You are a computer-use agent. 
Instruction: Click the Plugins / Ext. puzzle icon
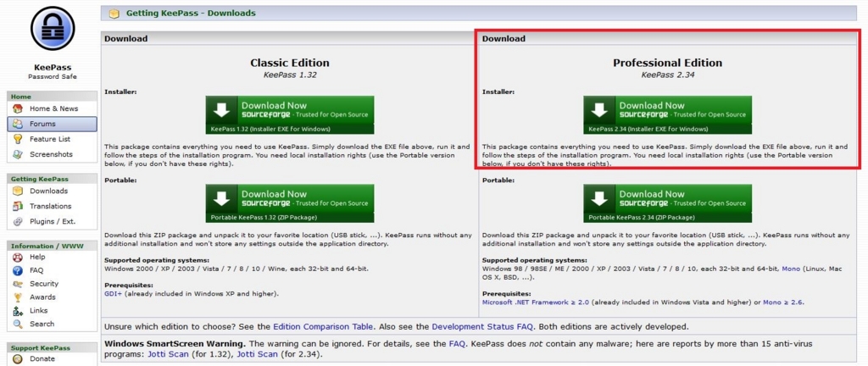coord(18,221)
